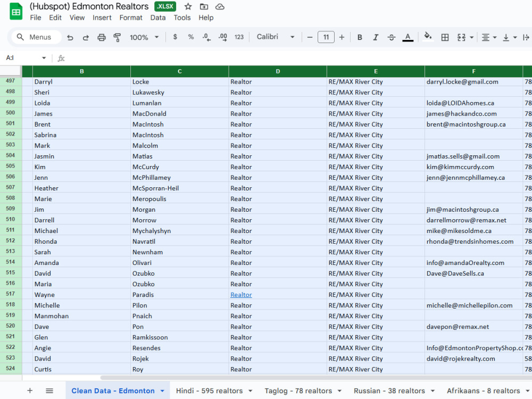Decrease decimal places

206,37
